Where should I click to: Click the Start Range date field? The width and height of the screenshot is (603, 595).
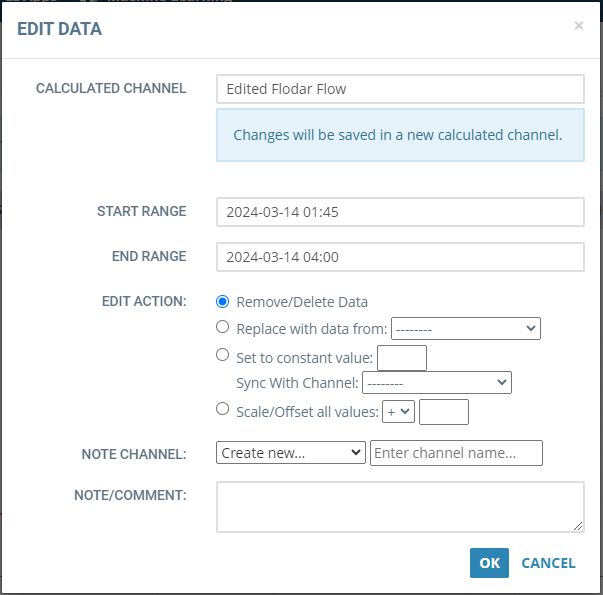click(400, 212)
